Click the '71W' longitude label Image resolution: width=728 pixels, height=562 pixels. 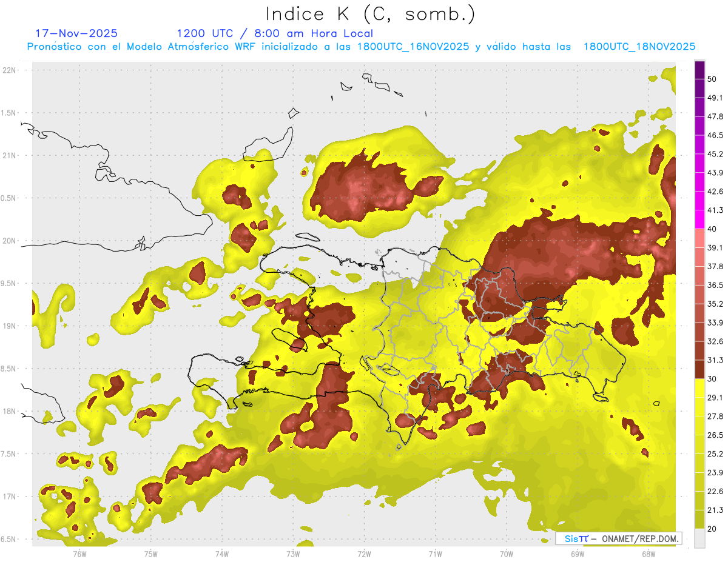tap(435, 554)
